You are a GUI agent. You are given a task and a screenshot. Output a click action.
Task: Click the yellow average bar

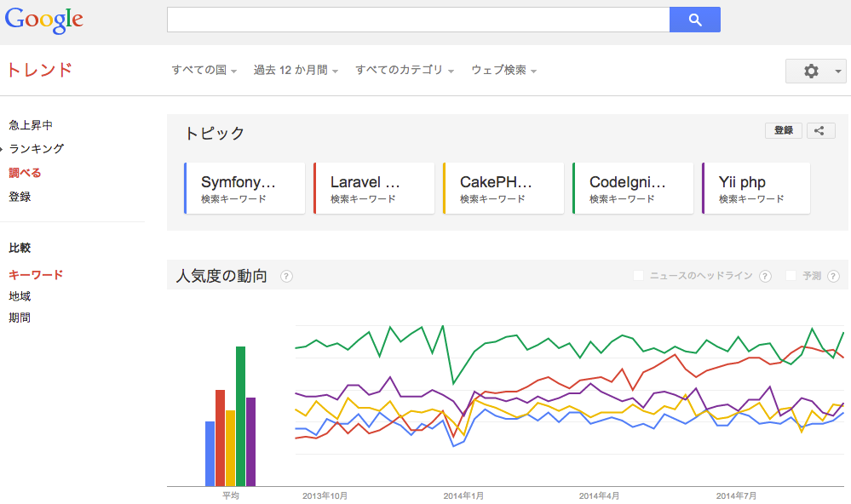(231, 448)
